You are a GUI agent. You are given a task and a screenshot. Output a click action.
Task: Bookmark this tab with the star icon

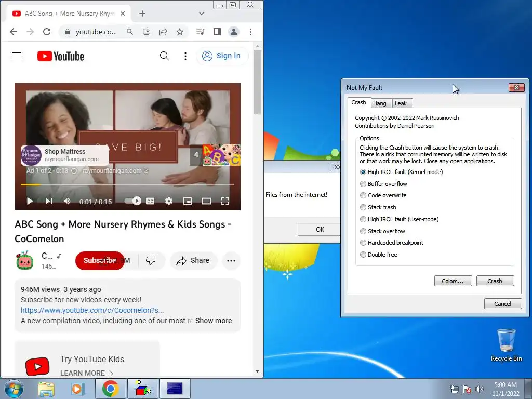(x=180, y=32)
